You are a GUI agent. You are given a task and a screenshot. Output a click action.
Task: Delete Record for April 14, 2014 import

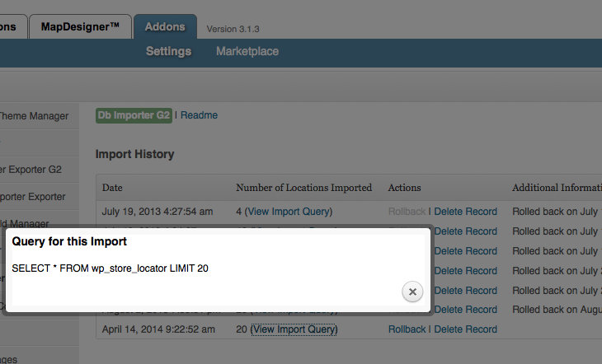pos(465,329)
